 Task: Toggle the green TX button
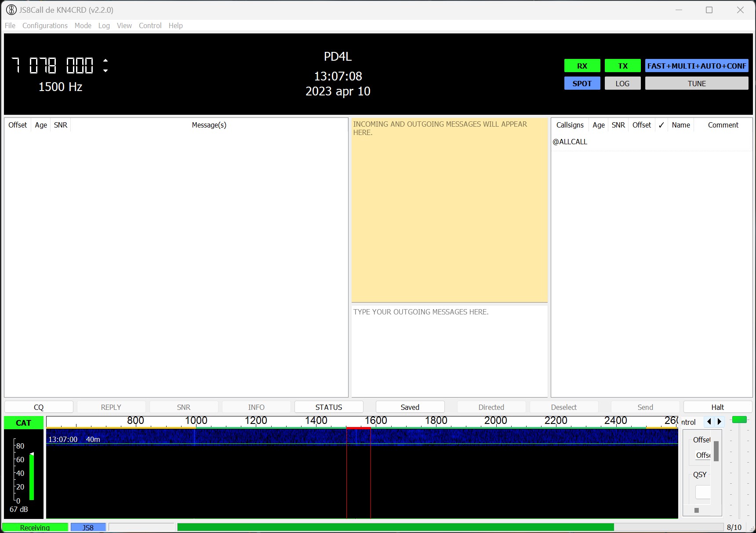(622, 66)
